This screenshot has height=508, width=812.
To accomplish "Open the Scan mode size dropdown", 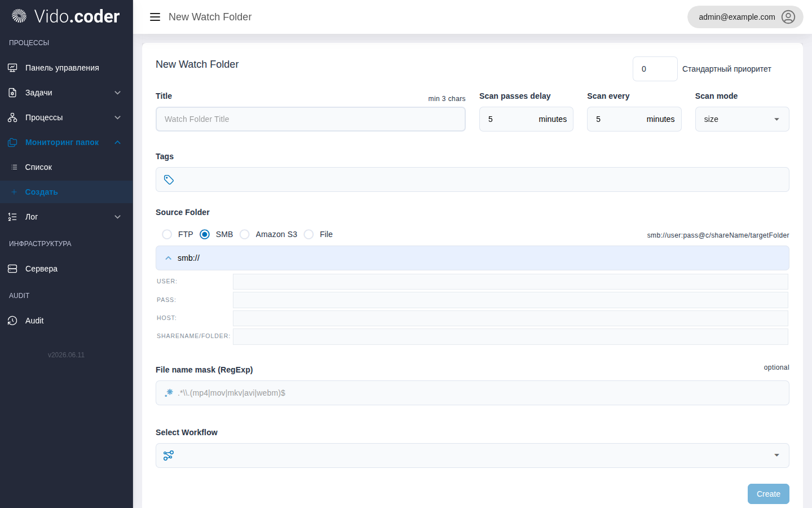I will pos(742,119).
